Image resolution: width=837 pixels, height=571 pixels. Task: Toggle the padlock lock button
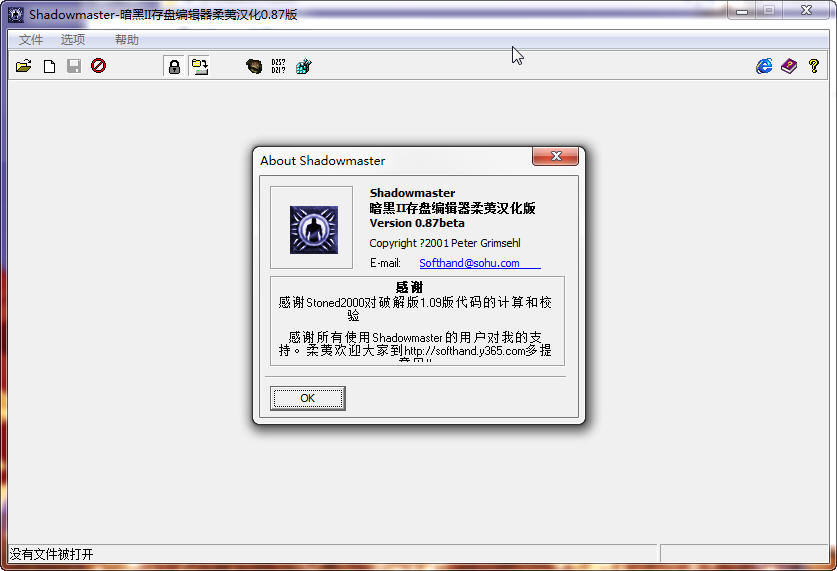(175, 67)
